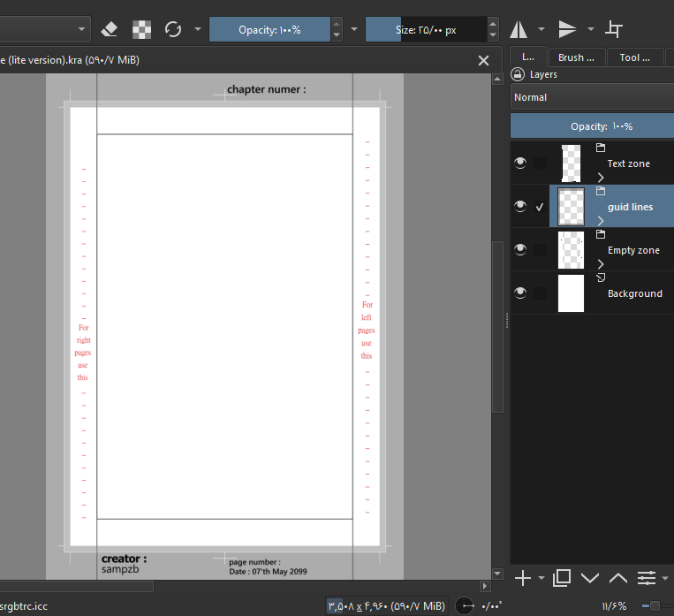Viewport: 674px width, 616px height.
Task: Select the Empty zone layer thumbnail
Action: click(x=572, y=250)
